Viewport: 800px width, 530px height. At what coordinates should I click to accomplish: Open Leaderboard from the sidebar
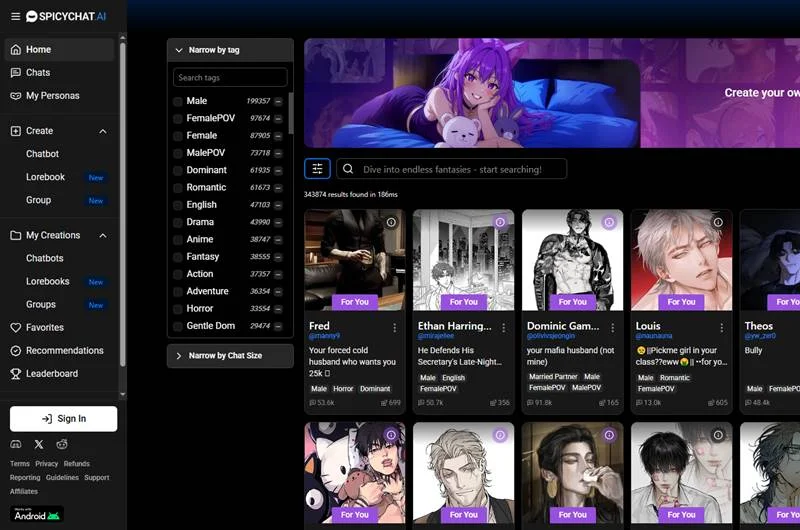click(51, 374)
